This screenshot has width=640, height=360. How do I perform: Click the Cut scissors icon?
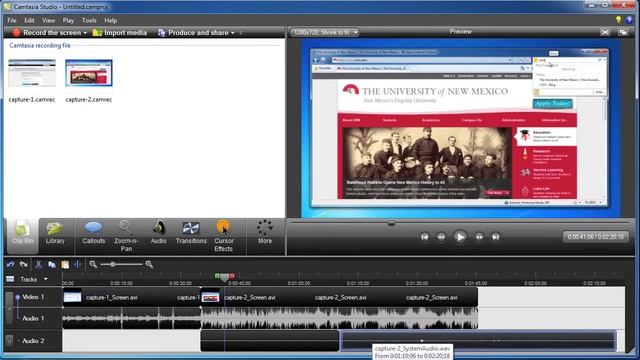click(x=38, y=264)
